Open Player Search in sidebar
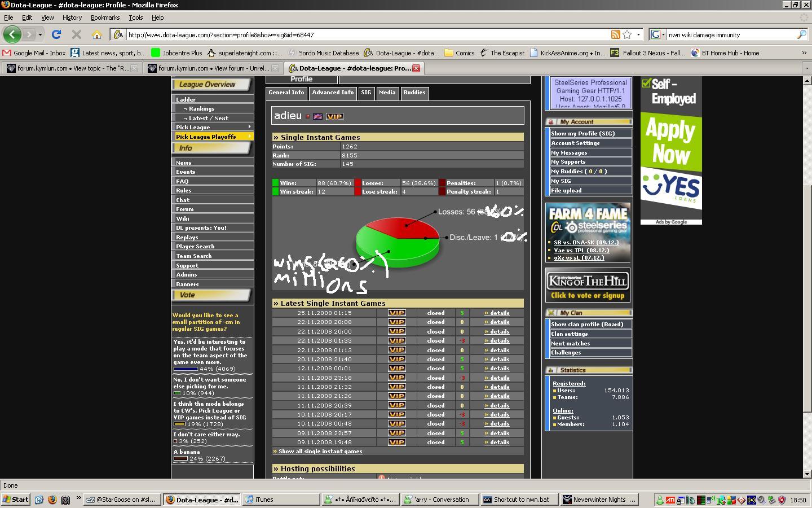 (195, 247)
